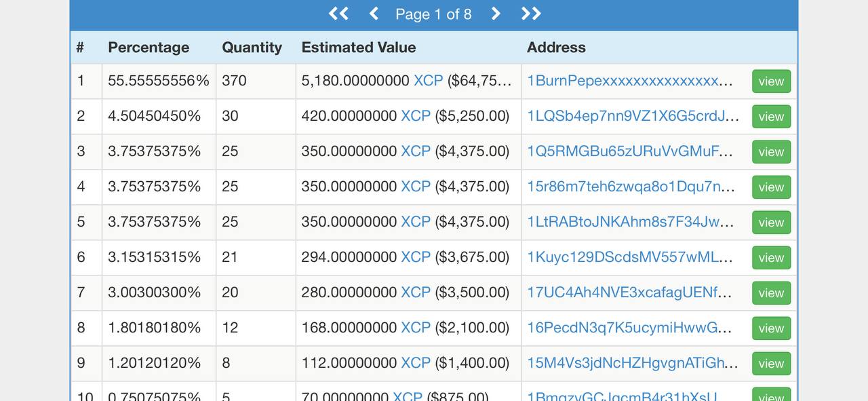
Task: View the 1Kuyc129DScdsMV557wML address
Action: [x=771, y=258]
